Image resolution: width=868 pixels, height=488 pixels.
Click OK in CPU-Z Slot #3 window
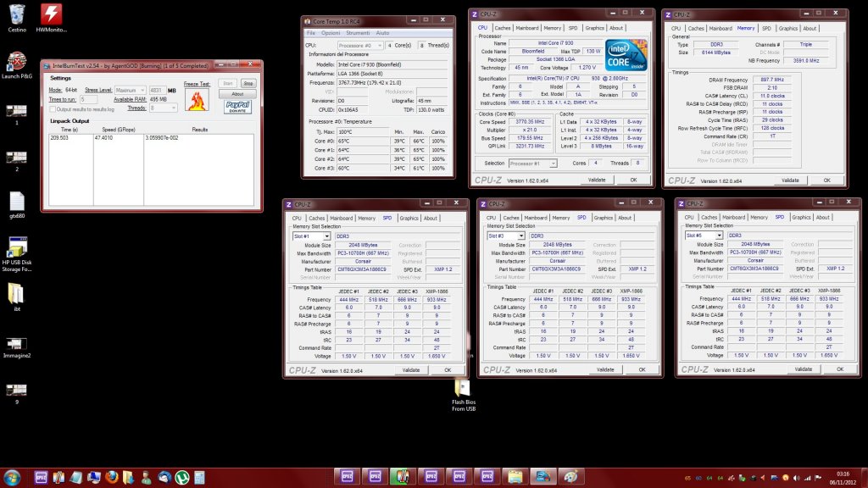pyautogui.click(x=643, y=369)
